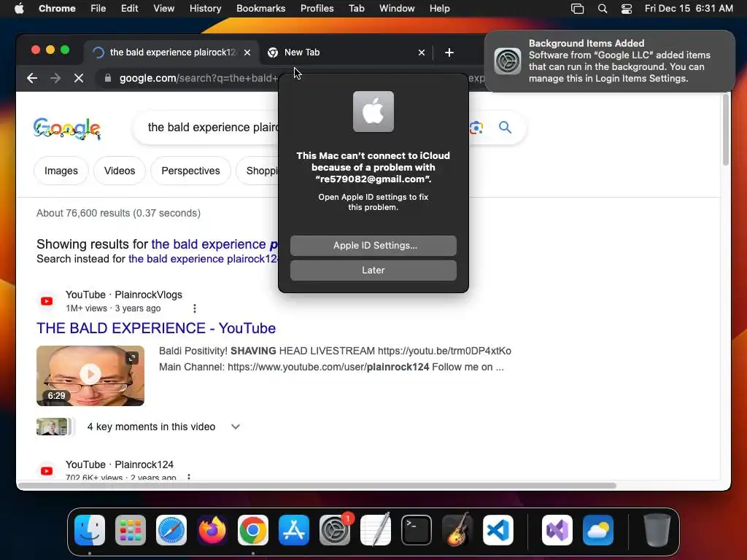Click the horizontal page scrollbar
This screenshot has height=560, width=747.
317,486
